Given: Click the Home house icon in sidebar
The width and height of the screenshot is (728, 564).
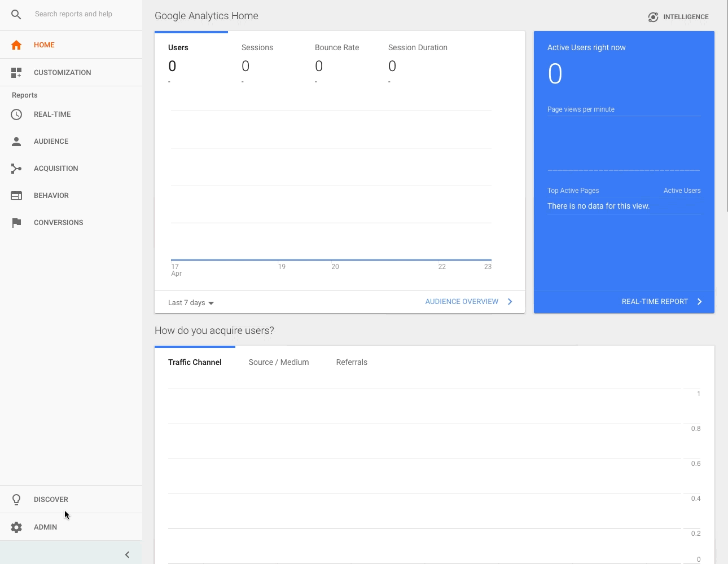Looking at the screenshot, I should [x=16, y=45].
